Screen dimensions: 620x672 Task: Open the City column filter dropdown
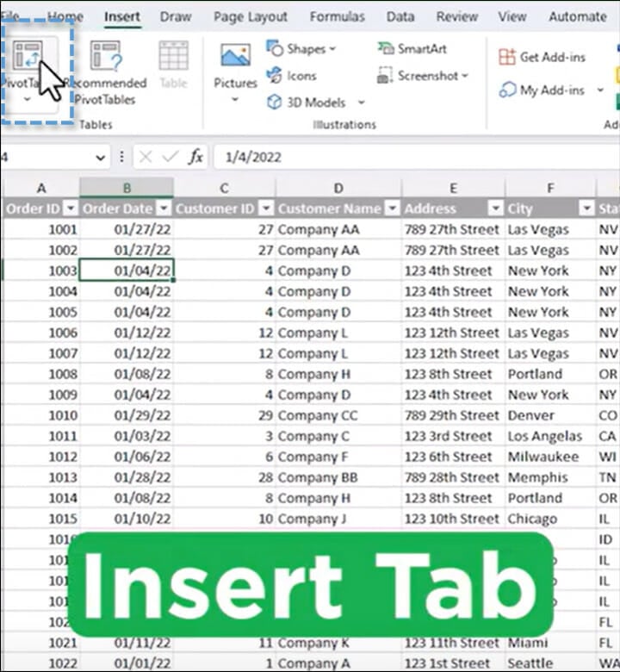pos(586,208)
